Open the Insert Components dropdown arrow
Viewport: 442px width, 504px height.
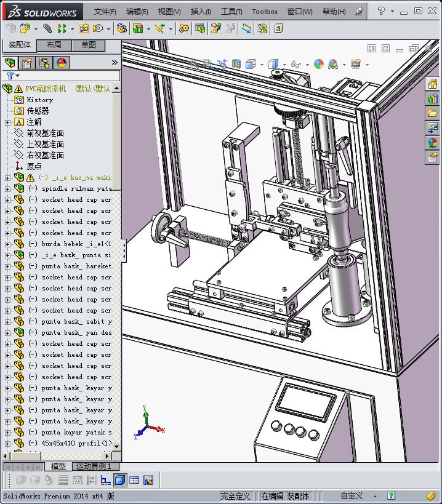pos(36,30)
